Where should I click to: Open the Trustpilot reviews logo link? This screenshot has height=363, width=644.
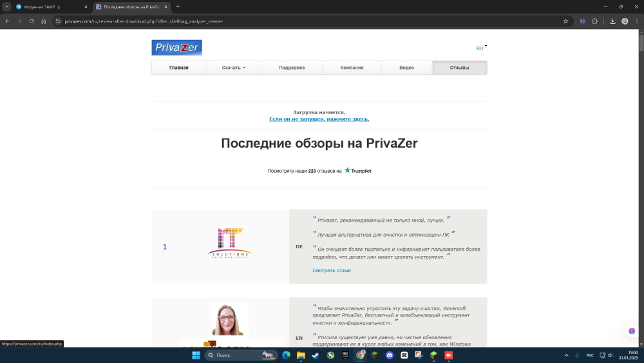coord(357,171)
